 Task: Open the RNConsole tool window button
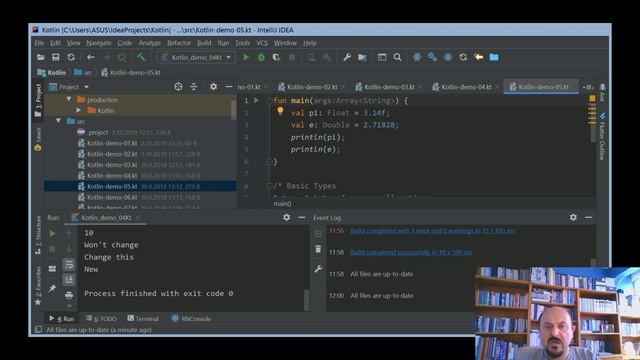point(191,319)
